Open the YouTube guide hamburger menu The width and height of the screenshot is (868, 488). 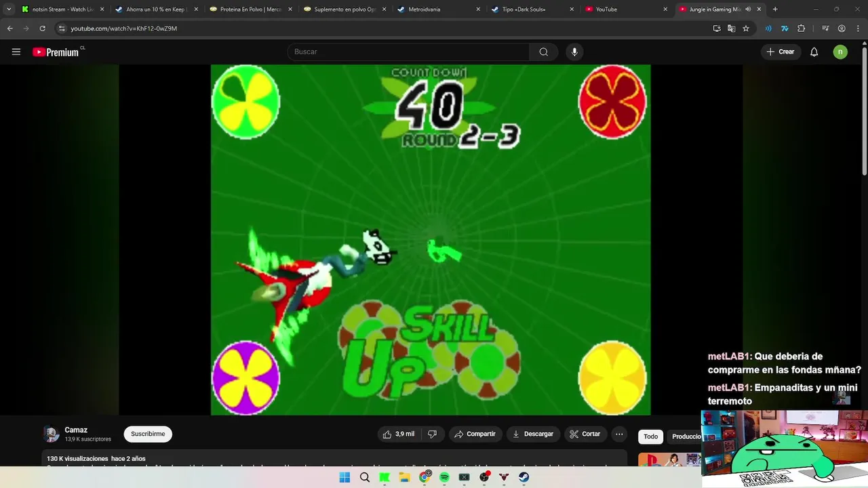pos(16,52)
